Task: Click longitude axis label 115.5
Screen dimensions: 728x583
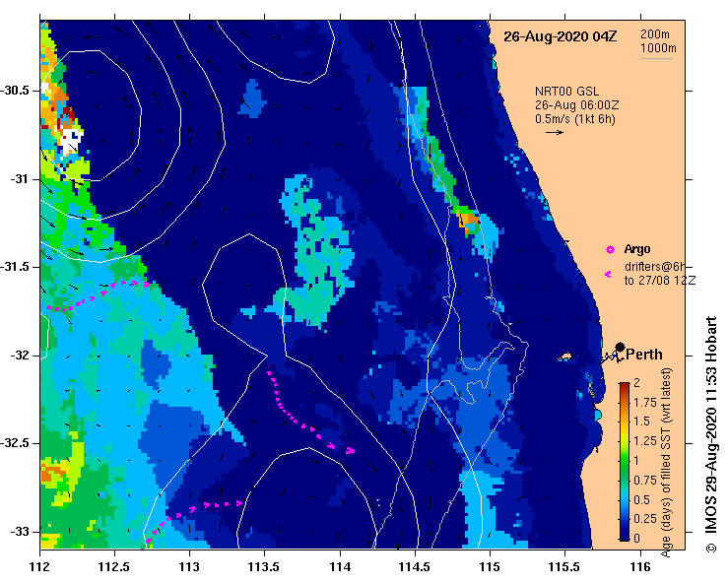Action: click(564, 567)
